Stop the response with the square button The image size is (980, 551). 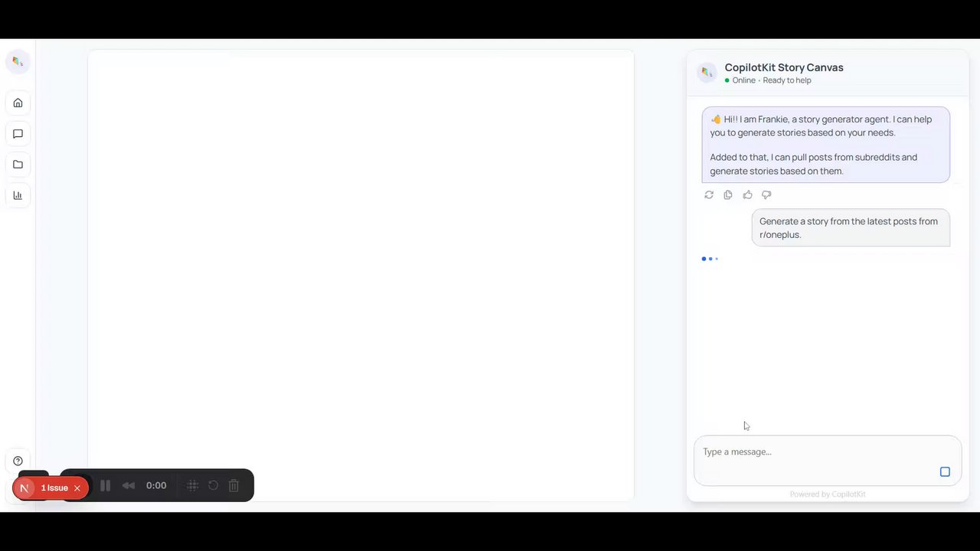point(945,471)
